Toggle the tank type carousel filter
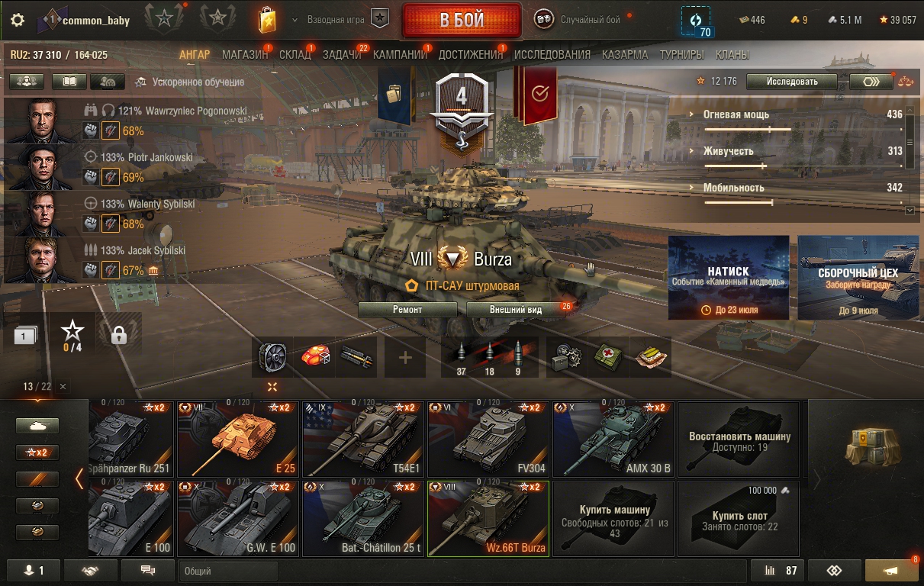 point(37,426)
